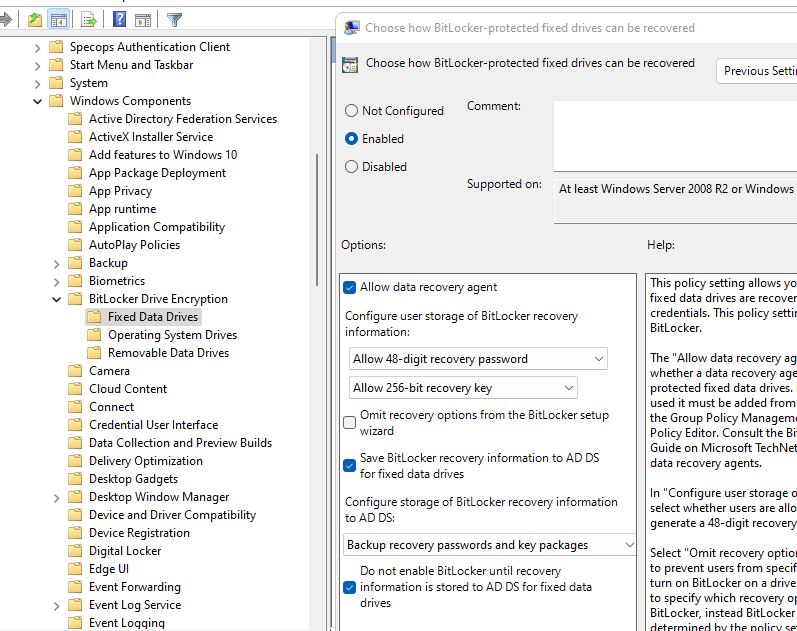Image resolution: width=797 pixels, height=631 pixels.
Task: Click the Windows Components folder icon
Action: click(x=56, y=101)
